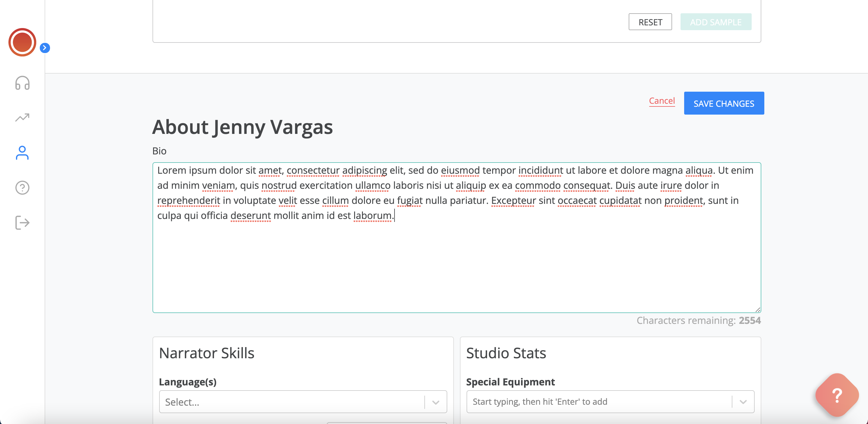
Task: Click inside the Bio text area
Action: (457, 238)
